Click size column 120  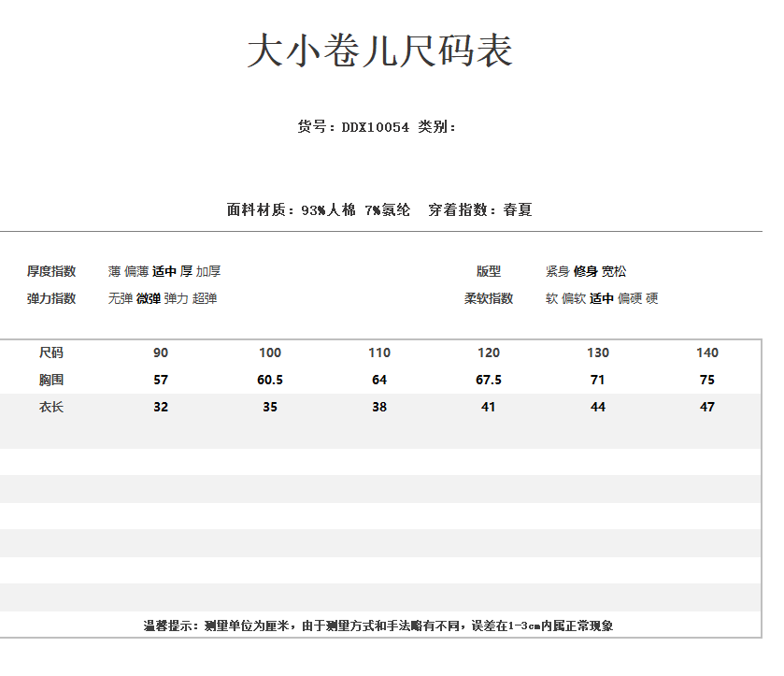pos(489,352)
